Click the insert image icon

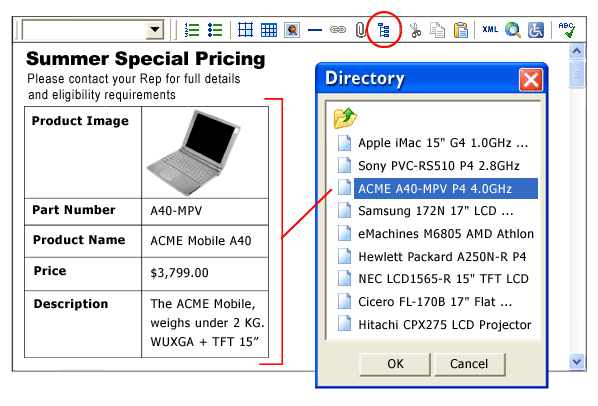(292, 30)
